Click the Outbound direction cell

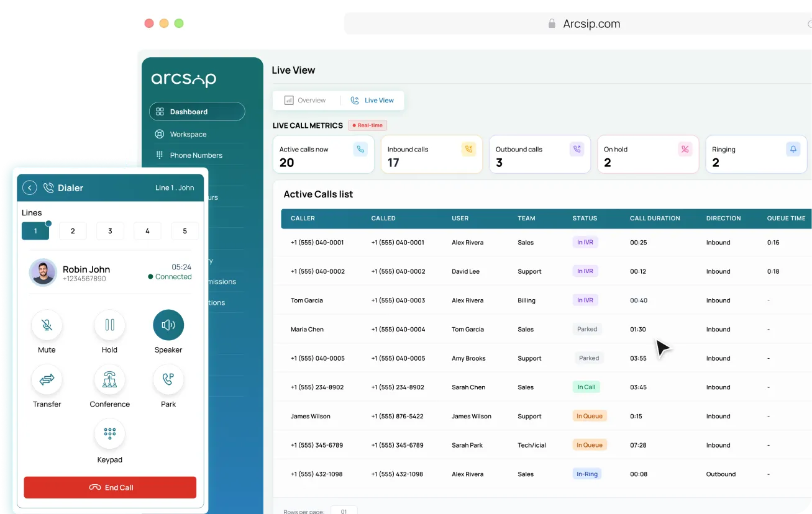pyautogui.click(x=721, y=474)
